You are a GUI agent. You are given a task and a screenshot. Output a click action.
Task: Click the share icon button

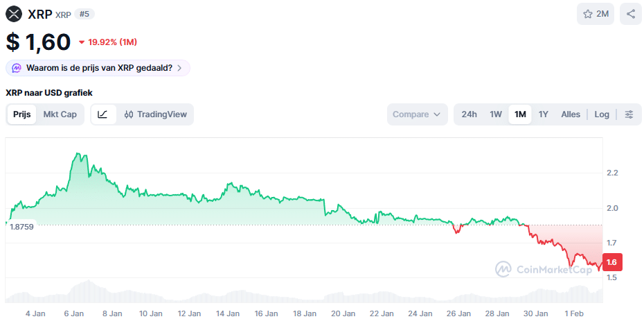(630, 14)
